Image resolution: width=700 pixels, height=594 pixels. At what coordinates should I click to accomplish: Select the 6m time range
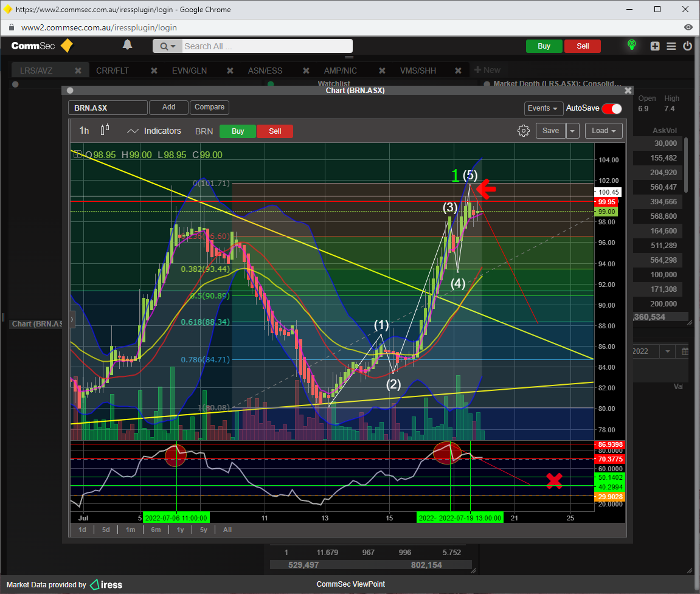(x=156, y=530)
